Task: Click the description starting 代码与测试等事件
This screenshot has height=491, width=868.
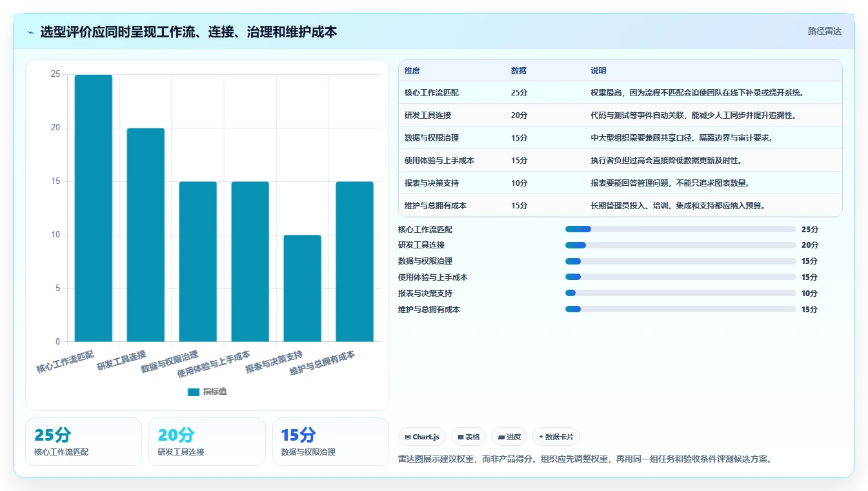Action: pyautogui.click(x=693, y=115)
